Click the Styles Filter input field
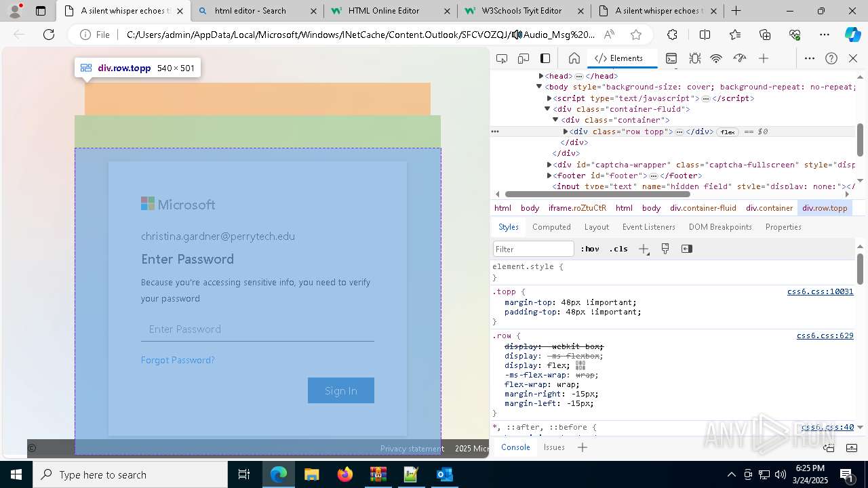The width and height of the screenshot is (868, 488). click(x=534, y=249)
